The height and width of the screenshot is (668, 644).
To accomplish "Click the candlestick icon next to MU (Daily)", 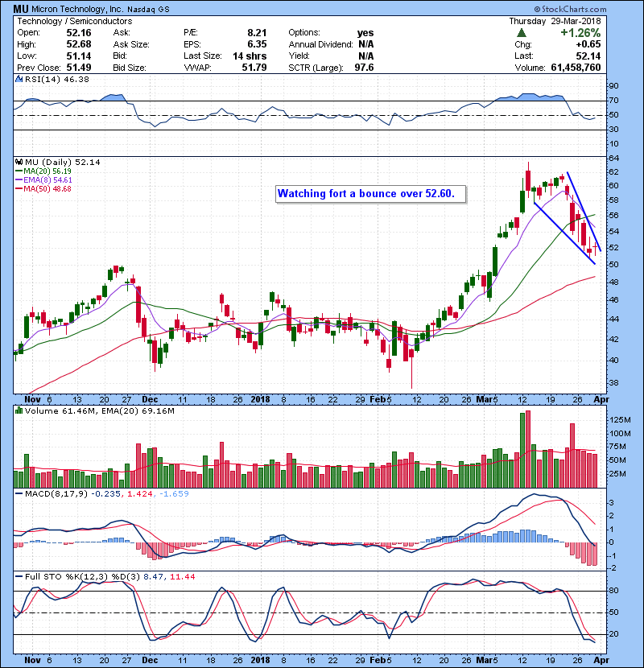I will (19, 162).
